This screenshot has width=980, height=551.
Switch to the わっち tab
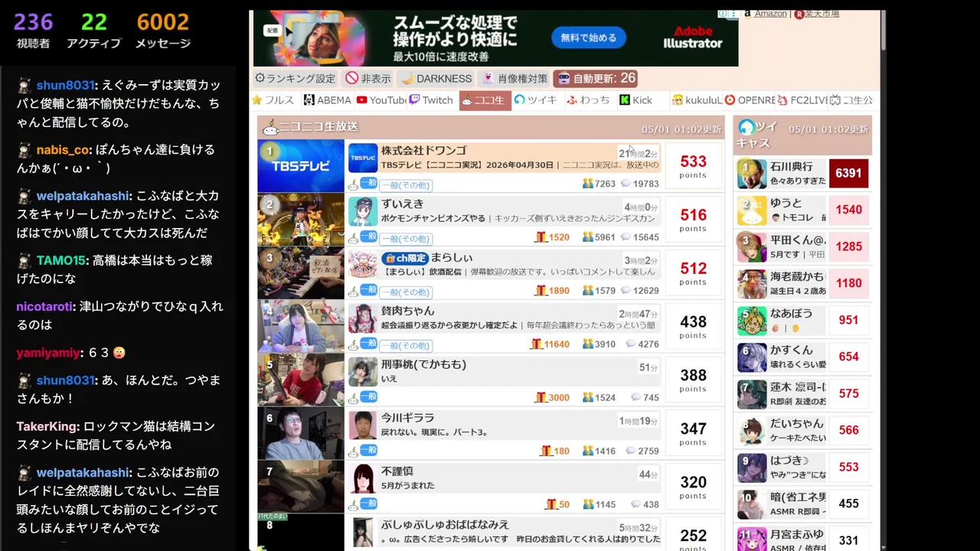click(589, 100)
